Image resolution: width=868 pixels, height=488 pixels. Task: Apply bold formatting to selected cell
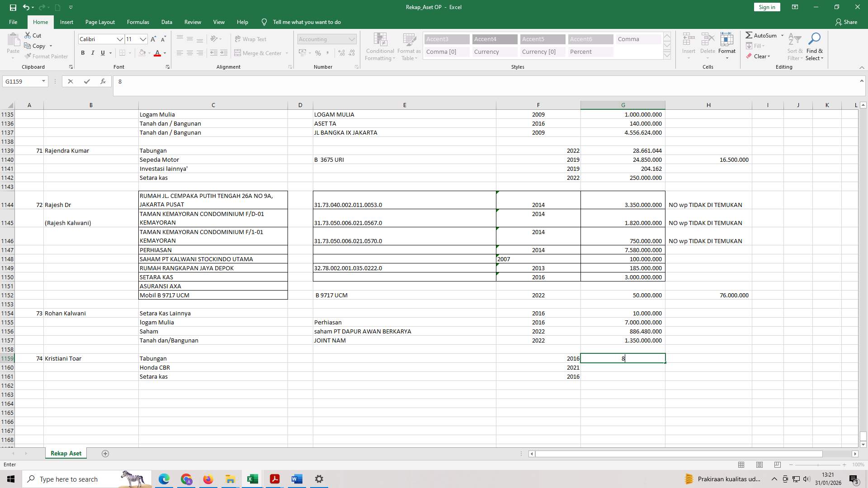coord(83,53)
